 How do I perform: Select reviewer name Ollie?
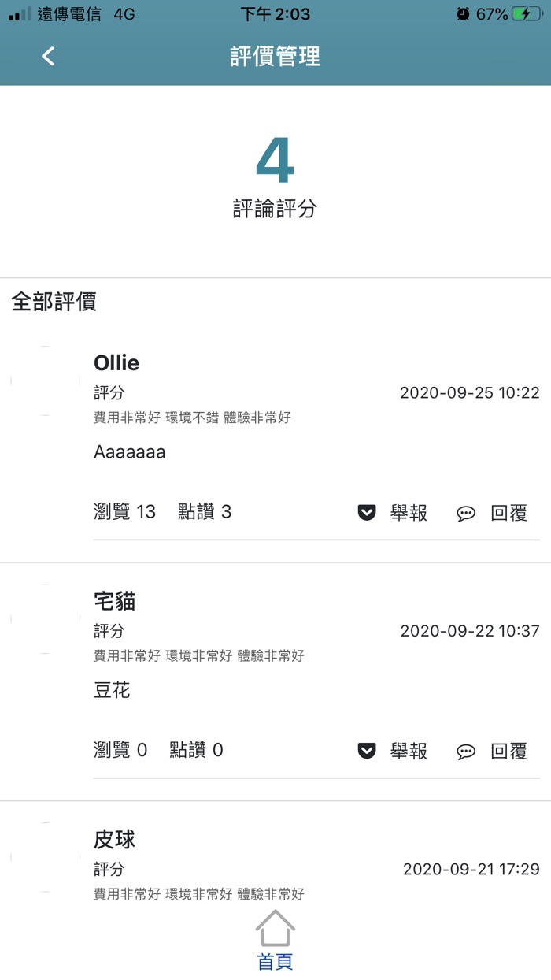pyautogui.click(x=115, y=363)
